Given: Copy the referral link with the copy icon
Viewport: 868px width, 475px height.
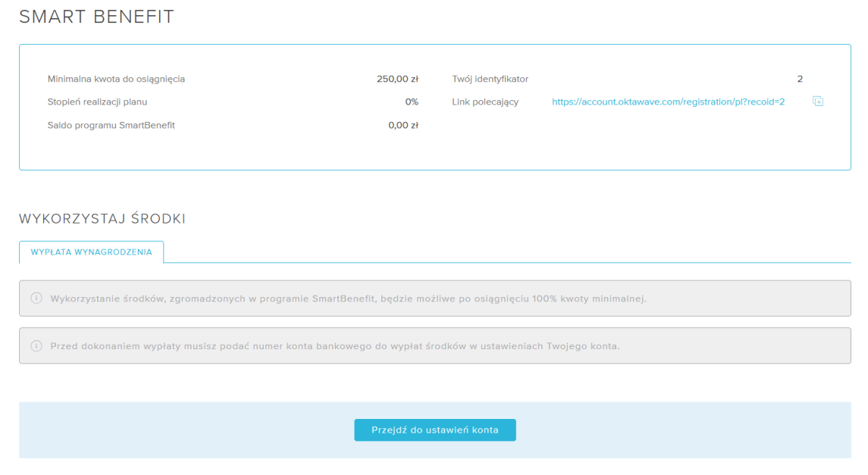Looking at the screenshot, I should pos(818,102).
